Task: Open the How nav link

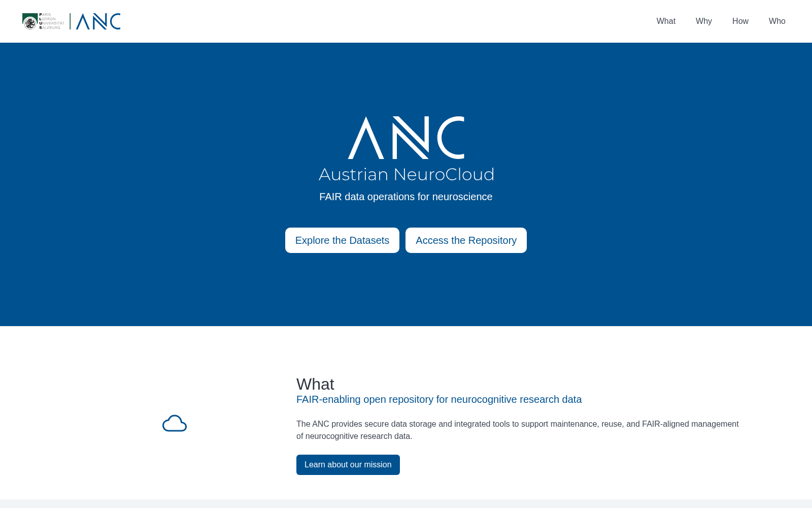Action: coord(740,21)
